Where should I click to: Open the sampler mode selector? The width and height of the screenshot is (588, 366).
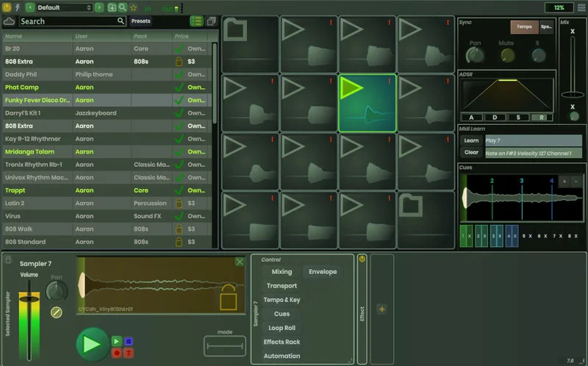click(x=225, y=346)
